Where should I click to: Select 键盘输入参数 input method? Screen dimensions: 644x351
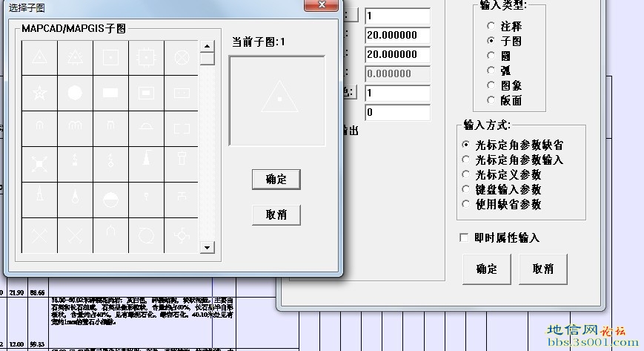point(465,189)
